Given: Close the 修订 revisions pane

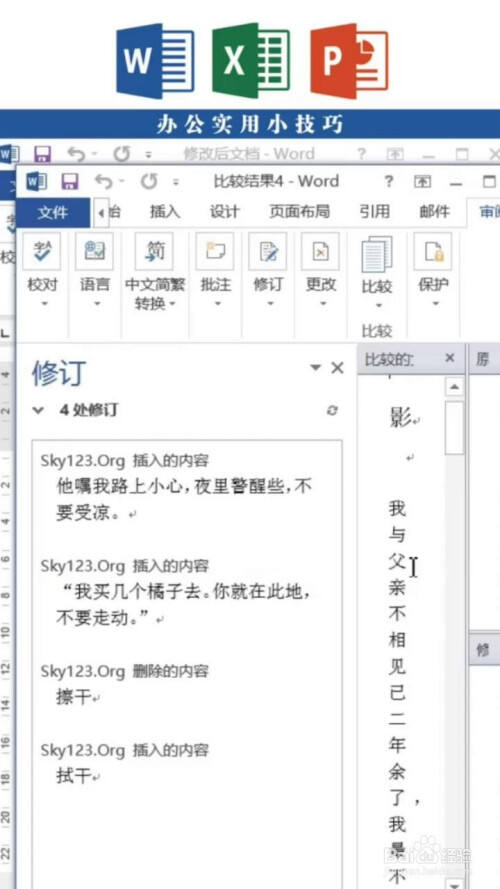Looking at the screenshot, I should click(x=337, y=368).
